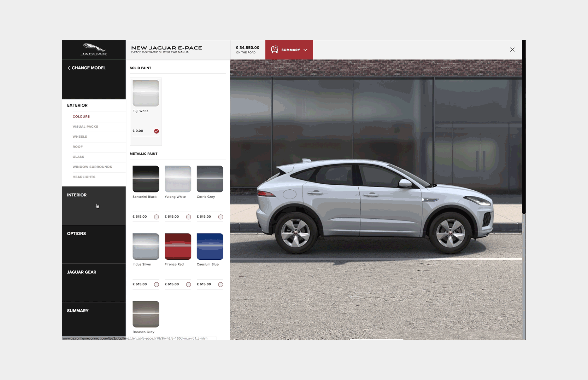Select Caesium Blue radio button
This screenshot has height=380, width=588.
(220, 284)
